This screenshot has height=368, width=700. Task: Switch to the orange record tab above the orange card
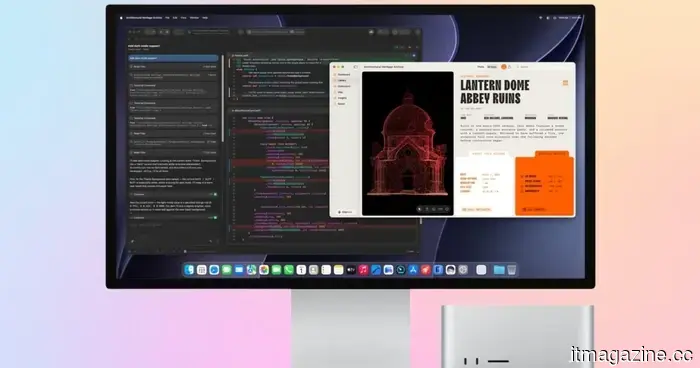coord(552,154)
